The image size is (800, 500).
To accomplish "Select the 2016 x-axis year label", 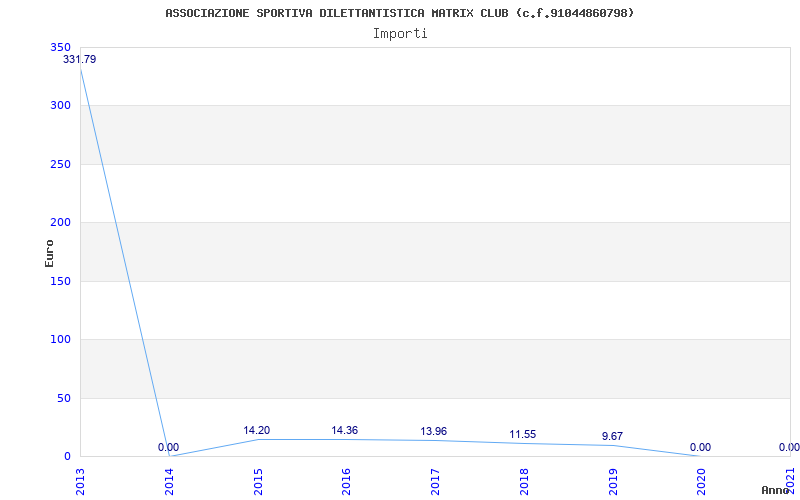I will pyautogui.click(x=346, y=482).
